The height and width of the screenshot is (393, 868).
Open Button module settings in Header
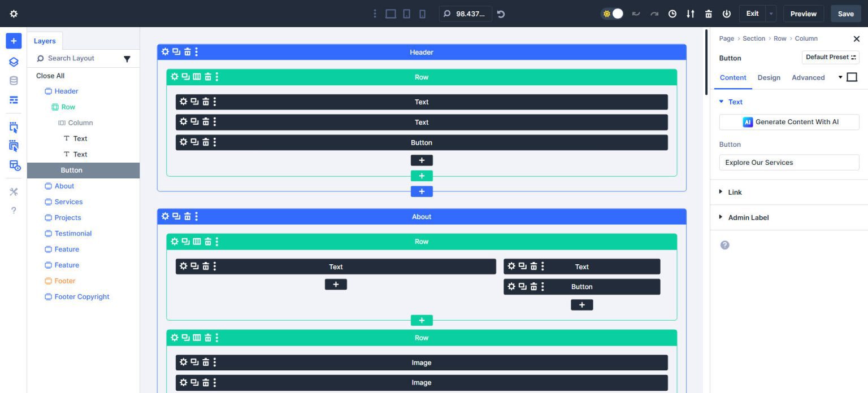coord(183,142)
